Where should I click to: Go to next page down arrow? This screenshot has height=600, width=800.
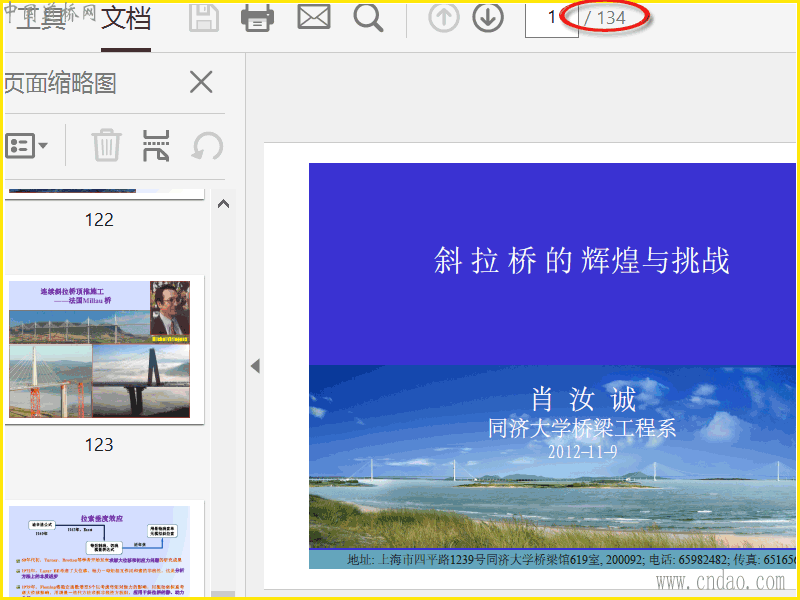point(488,18)
